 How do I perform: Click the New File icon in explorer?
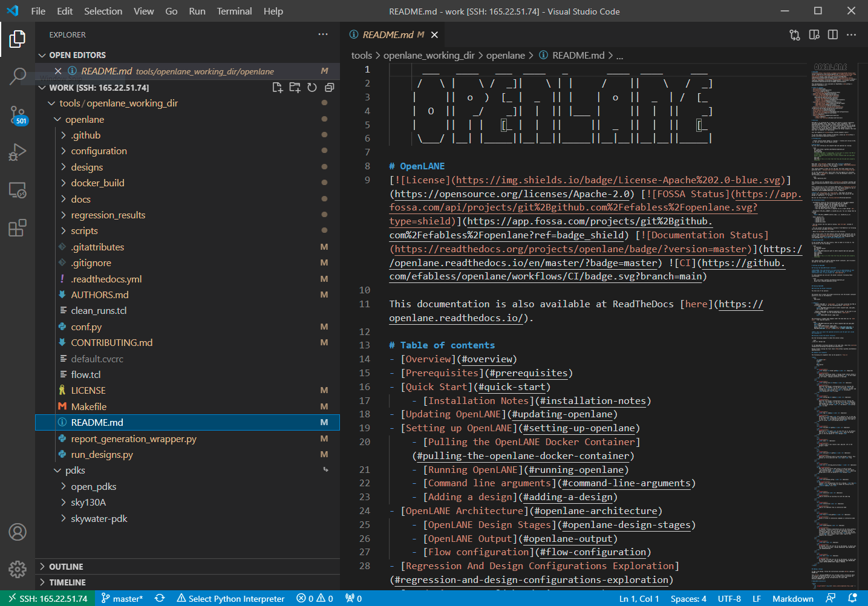pyautogui.click(x=278, y=88)
